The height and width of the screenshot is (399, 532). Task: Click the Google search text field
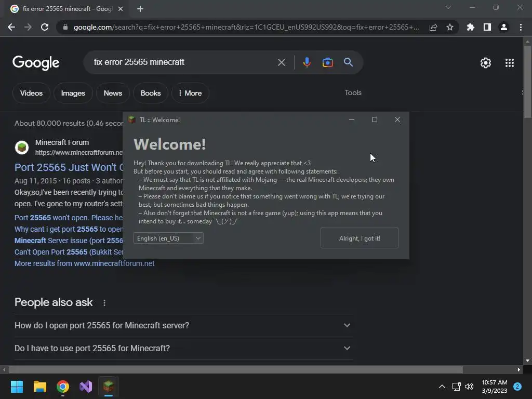pos(183,62)
